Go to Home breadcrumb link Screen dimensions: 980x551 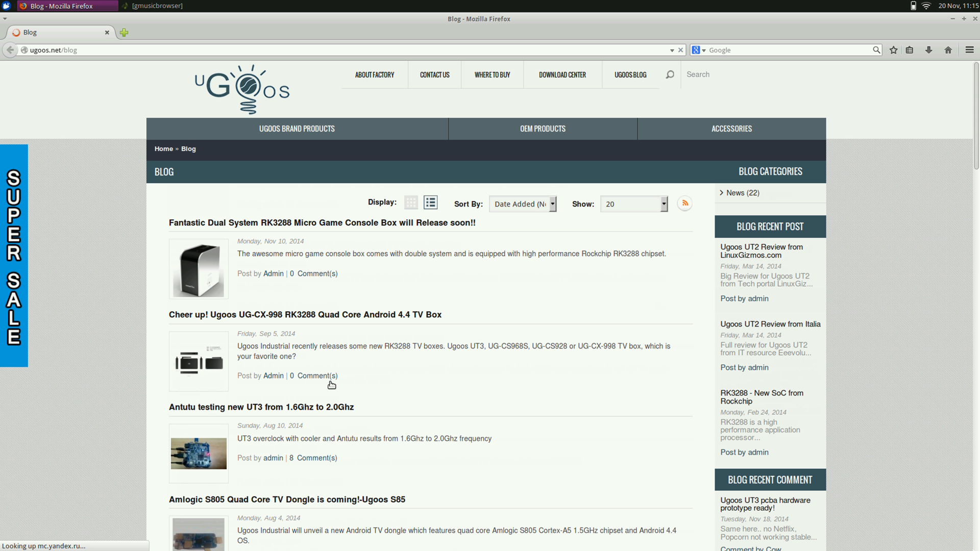click(x=164, y=149)
